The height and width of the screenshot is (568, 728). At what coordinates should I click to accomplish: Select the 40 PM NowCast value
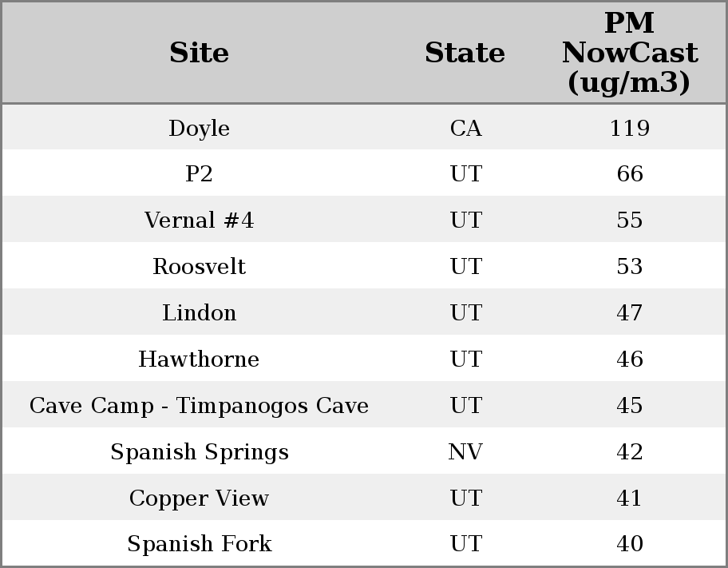[x=629, y=544]
